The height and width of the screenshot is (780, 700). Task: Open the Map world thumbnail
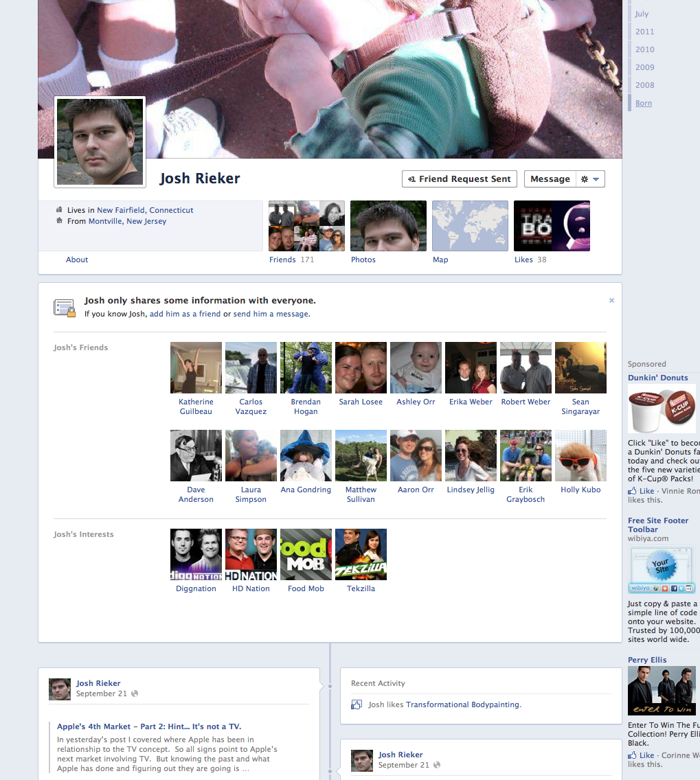470,226
